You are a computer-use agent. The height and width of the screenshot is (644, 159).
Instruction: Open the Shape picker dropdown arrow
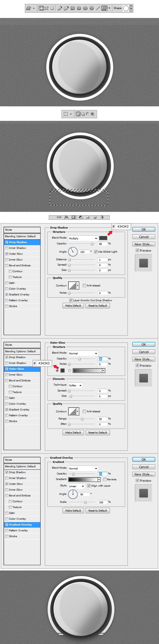[x=131, y=8]
